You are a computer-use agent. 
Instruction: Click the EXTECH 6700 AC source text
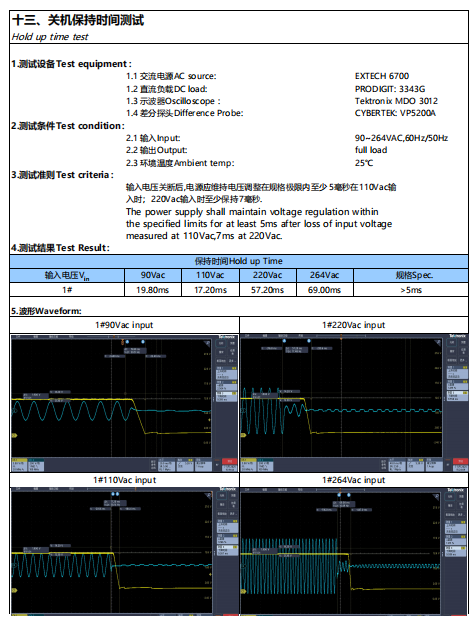[x=382, y=76]
